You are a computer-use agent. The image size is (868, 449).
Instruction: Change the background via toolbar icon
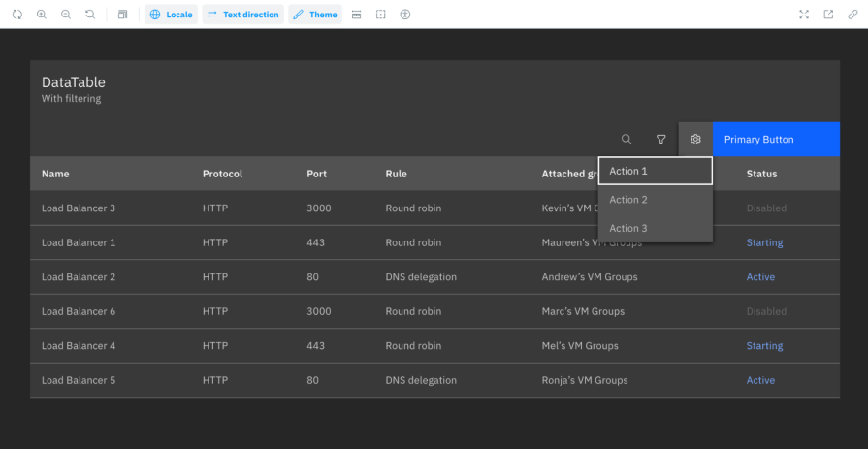click(x=122, y=15)
